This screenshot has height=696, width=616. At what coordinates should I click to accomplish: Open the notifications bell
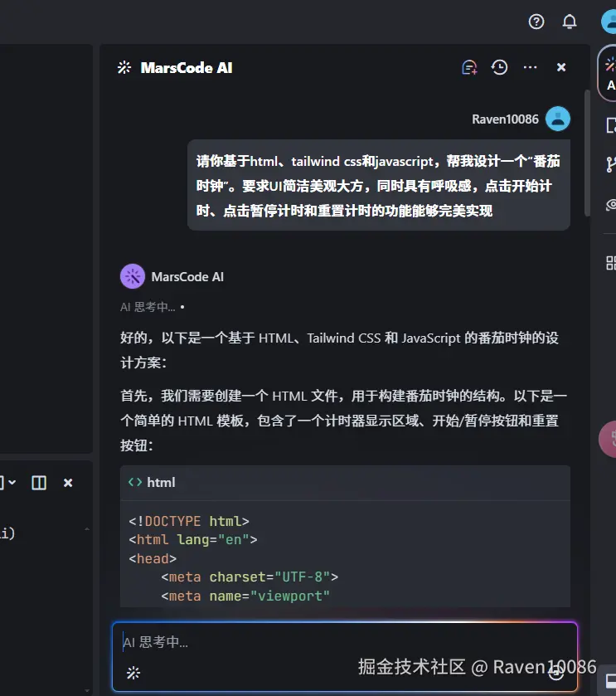[x=570, y=22]
